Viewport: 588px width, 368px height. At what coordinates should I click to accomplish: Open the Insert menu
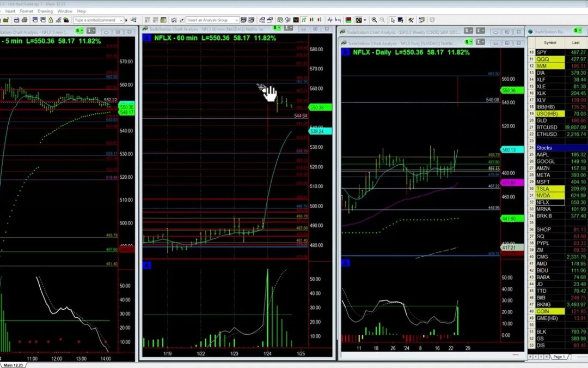tap(10, 11)
